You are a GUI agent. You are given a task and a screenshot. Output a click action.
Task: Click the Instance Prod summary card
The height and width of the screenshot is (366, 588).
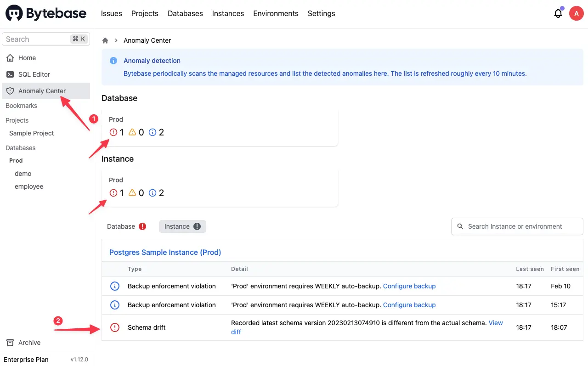pyautogui.click(x=220, y=188)
